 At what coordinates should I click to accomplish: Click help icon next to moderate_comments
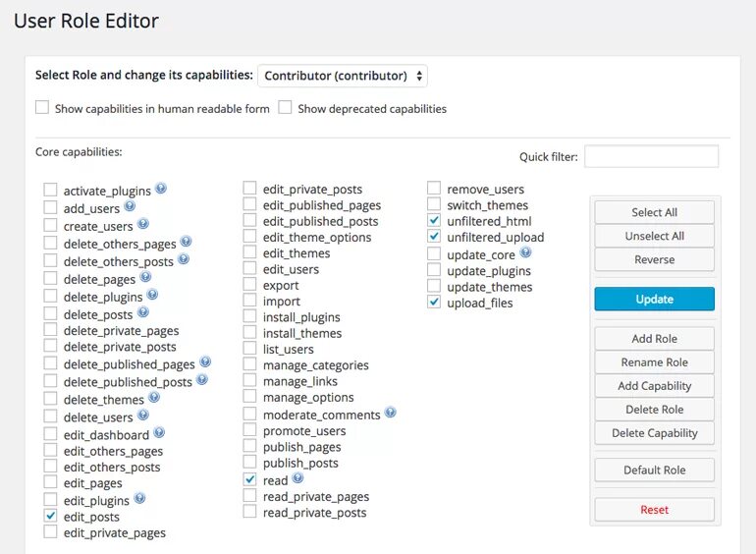tap(391, 413)
